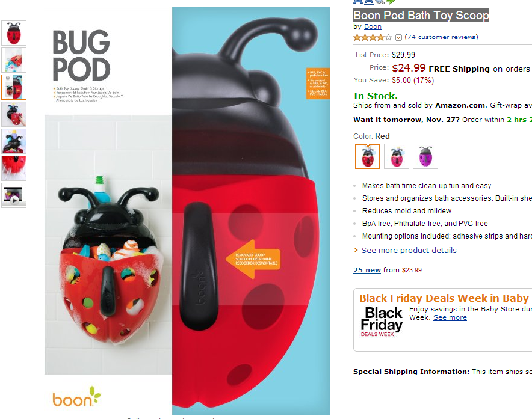Open the sixth red pod close-up thumbnail

tap(14, 168)
